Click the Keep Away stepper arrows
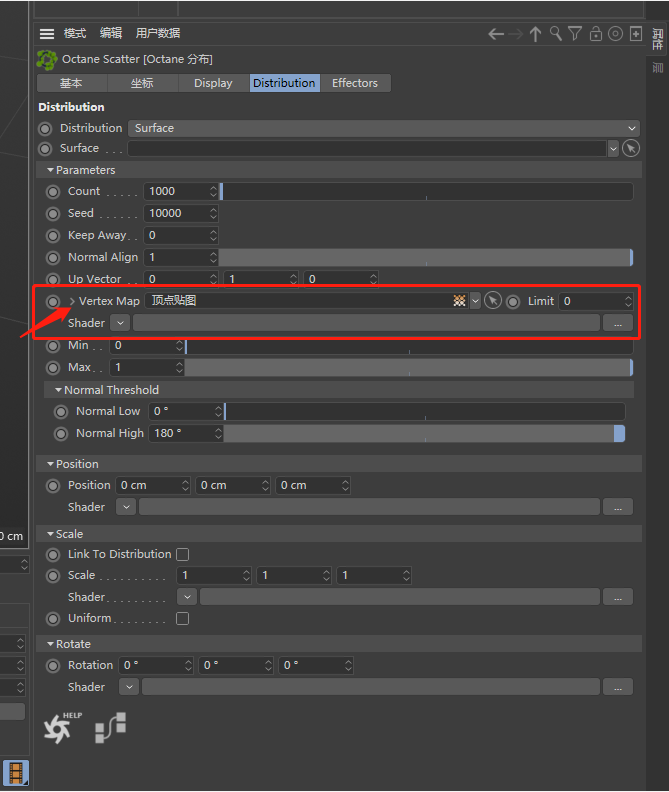Screen dimensions: 669x792 click(213, 235)
